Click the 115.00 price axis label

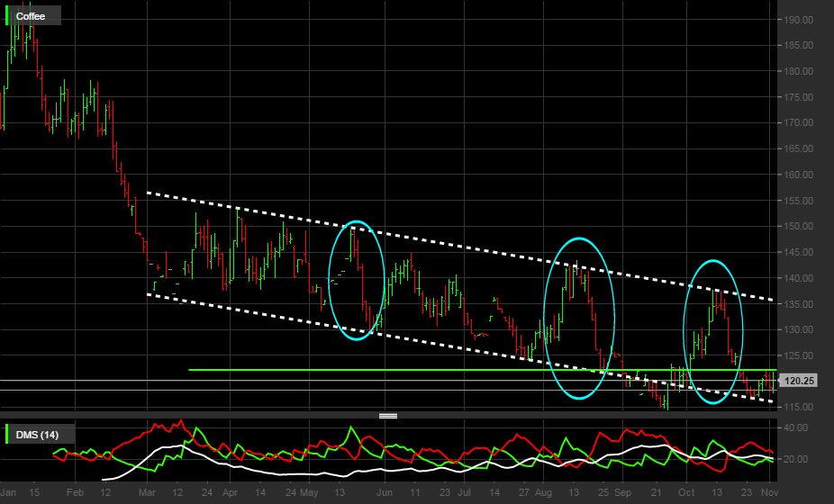[x=798, y=407]
